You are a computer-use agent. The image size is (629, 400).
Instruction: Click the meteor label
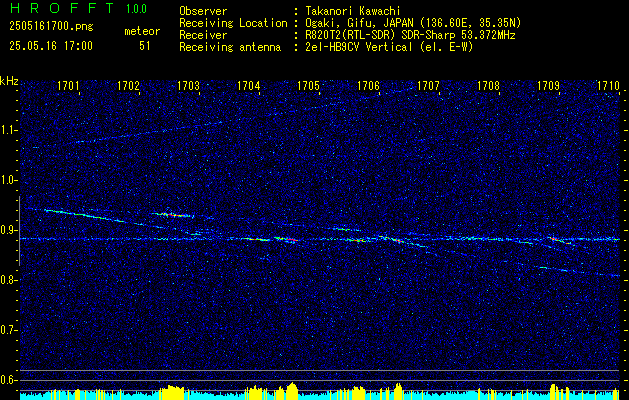[142, 31]
